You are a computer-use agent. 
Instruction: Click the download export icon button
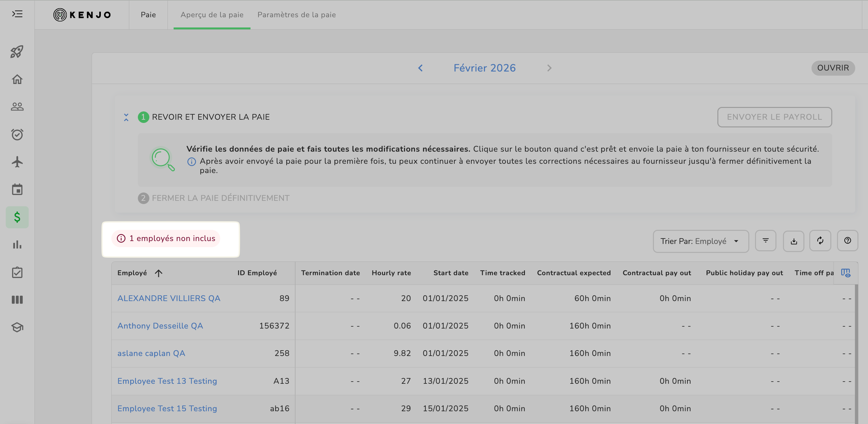click(794, 241)
